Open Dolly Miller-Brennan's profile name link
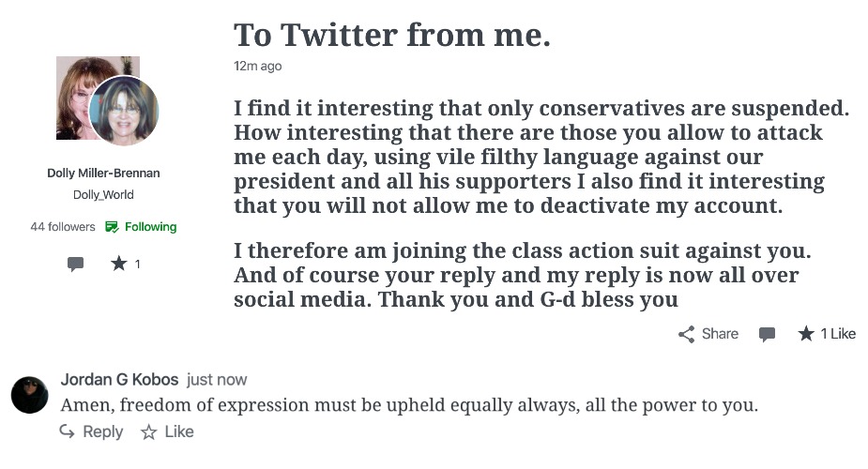Screen dimensions: 868x469 pyautogui.click(x=103, y=174)
